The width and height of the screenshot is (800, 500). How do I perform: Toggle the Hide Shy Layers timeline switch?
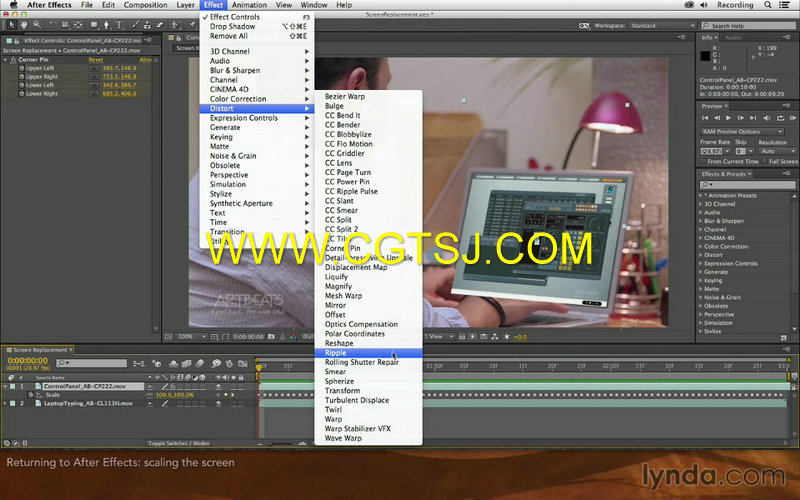[173, 363]
